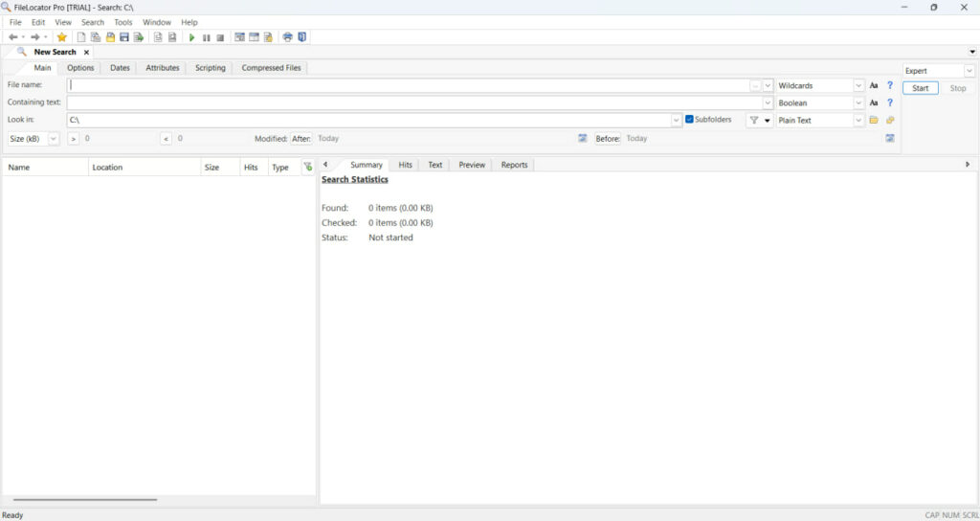This screenshot has height=521, width=980.
Task: Open the Plain Text dropdown
Action: [x=858, y=120]
